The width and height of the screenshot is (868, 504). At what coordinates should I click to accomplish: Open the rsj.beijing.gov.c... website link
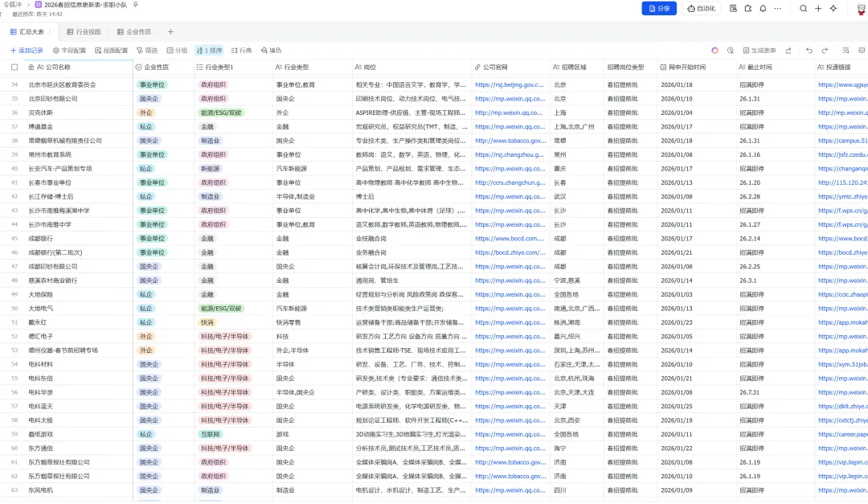(510, 84)
